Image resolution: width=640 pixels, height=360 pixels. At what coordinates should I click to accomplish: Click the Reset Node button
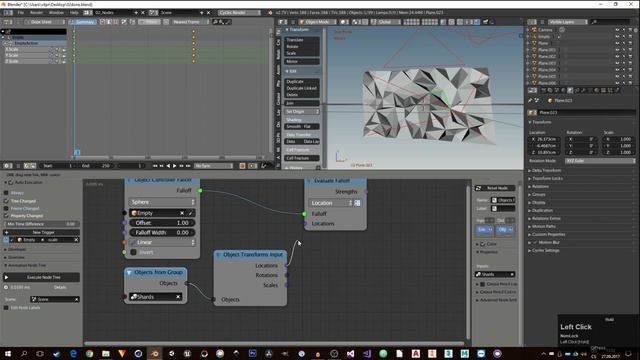[x=495, y=188]
